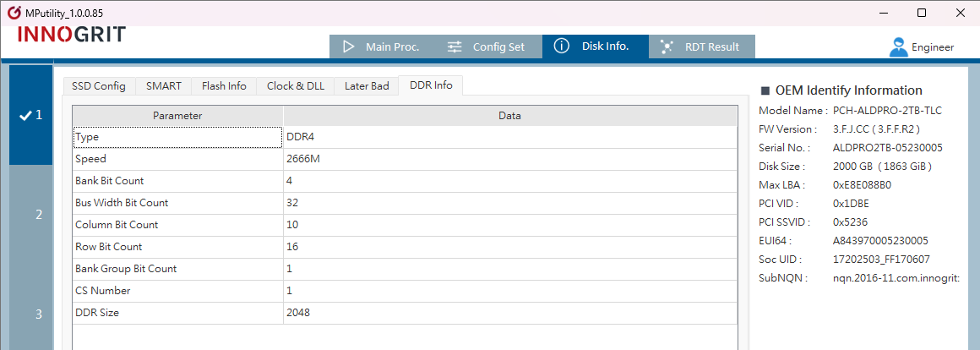
Task: Click the Data column header
Action: point(509,115)
